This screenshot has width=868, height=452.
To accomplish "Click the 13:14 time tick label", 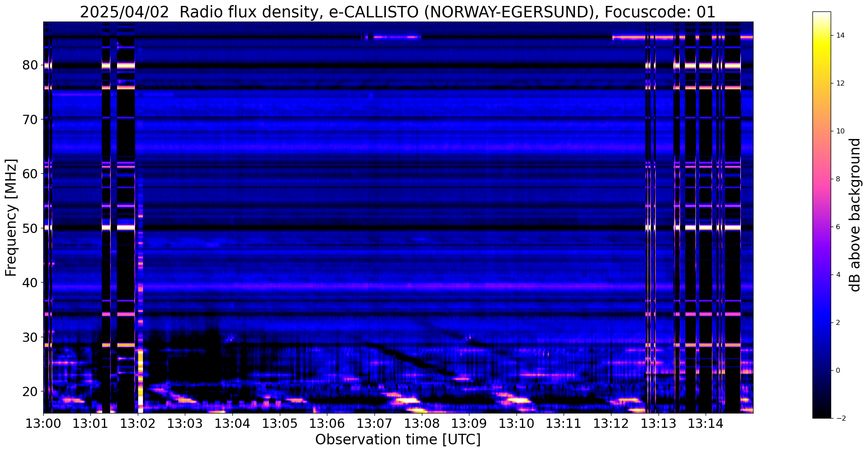I will tap(705, 423).
